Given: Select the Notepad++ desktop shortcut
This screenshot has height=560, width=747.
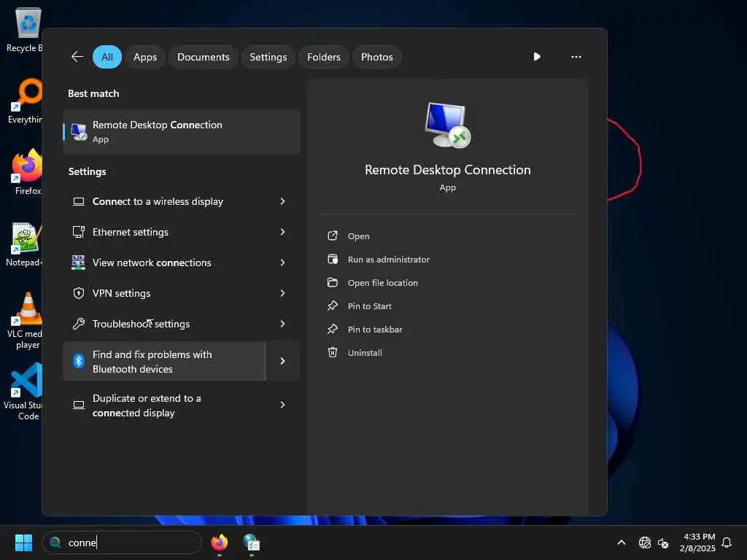Looking at the screenshot, I should (x=25, y=244).
